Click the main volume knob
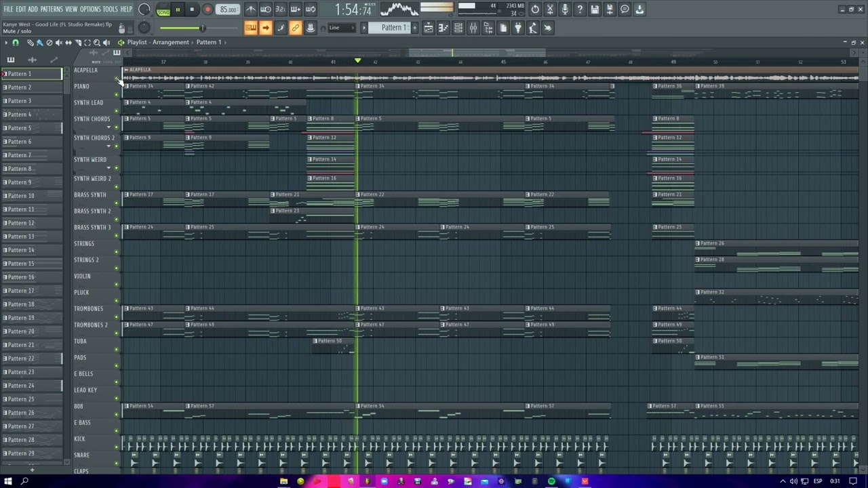Viewport: 868px width, 488px height. pos(144,9)
